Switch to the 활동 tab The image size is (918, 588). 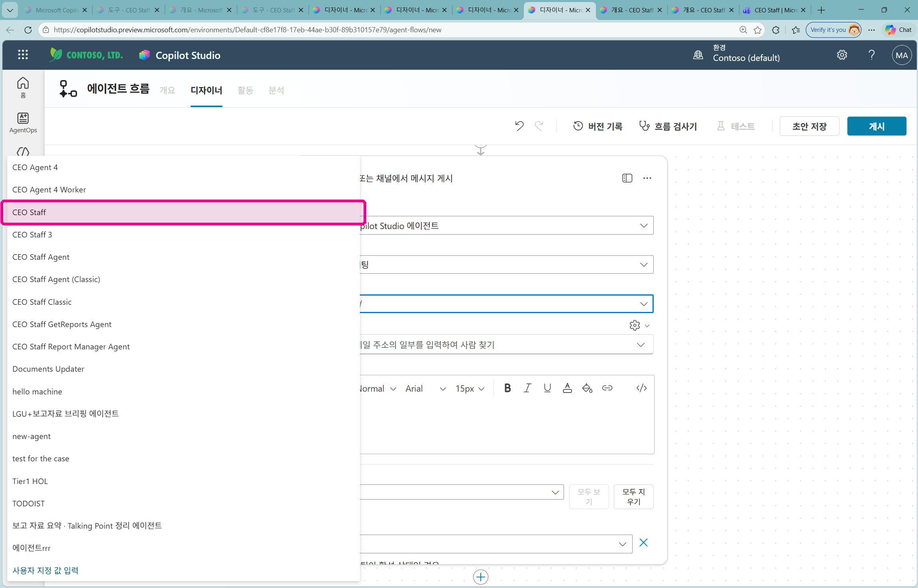[245, 90]
